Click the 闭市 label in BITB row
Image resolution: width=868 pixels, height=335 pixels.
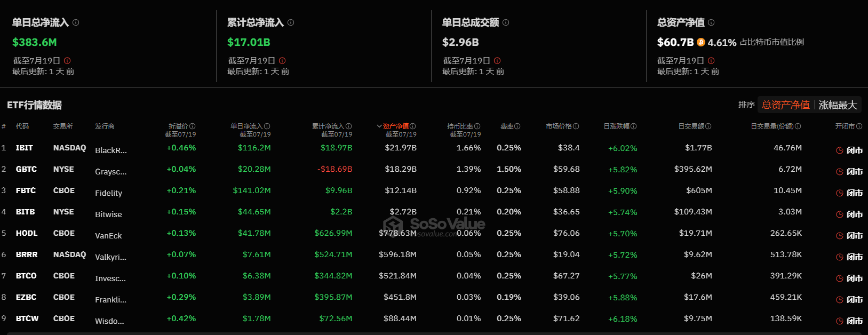tap(855, 214)
